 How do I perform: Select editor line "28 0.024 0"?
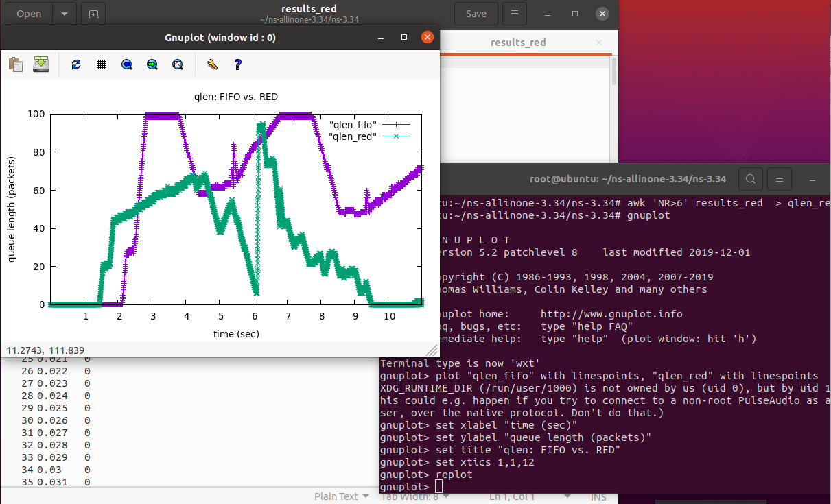coord(56,396)
